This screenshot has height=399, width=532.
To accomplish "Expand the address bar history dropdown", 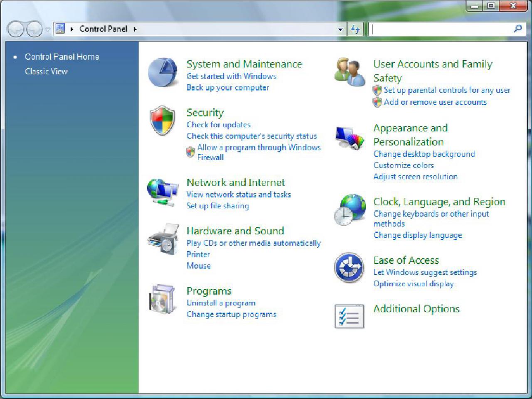I will 340,29.
